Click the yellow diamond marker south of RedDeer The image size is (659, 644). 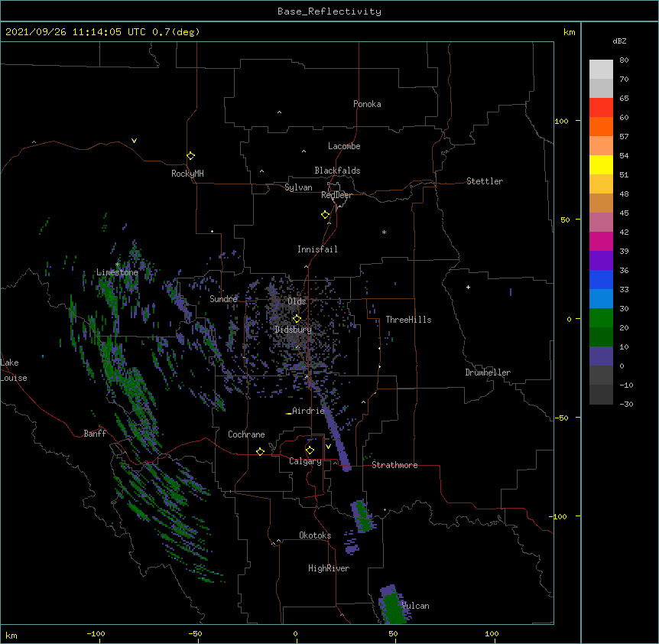pos(326,215)
